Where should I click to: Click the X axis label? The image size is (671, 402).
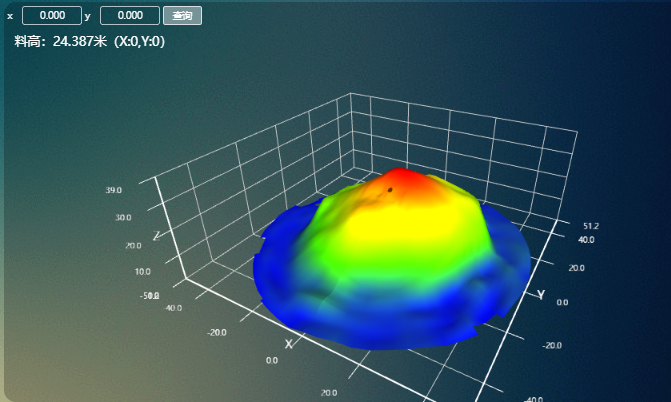pos(289,344)
